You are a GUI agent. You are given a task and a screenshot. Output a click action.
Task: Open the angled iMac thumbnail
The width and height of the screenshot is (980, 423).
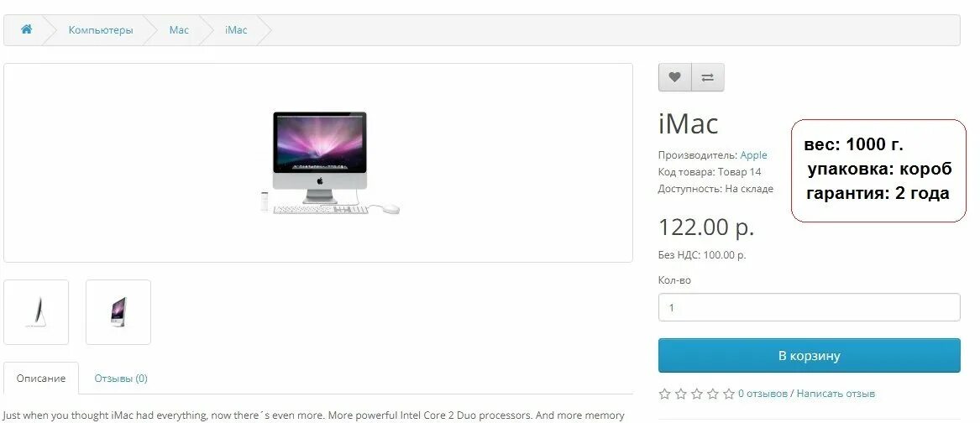[x=118, y=311]
